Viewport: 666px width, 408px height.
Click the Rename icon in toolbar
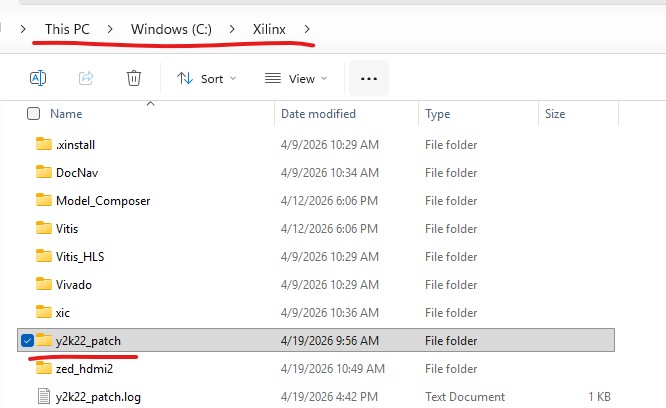tap(37, 78)
